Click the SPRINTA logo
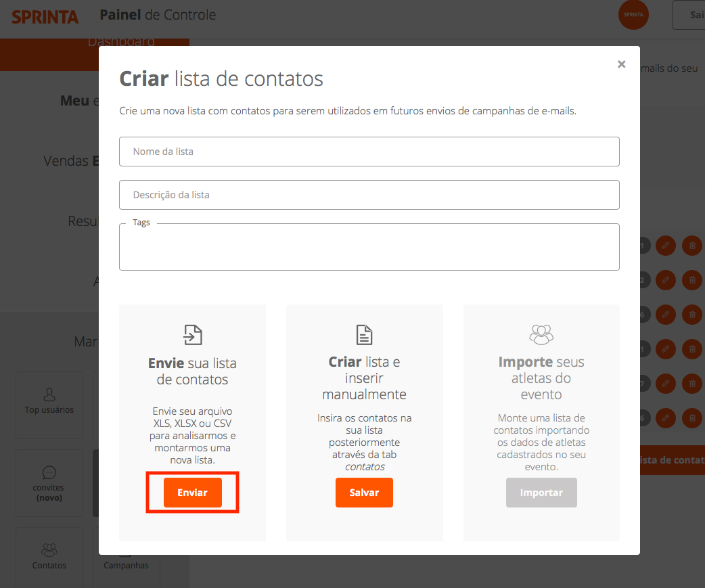The height and width of the screenshot is (588, 705). click(x=45, y=17)
